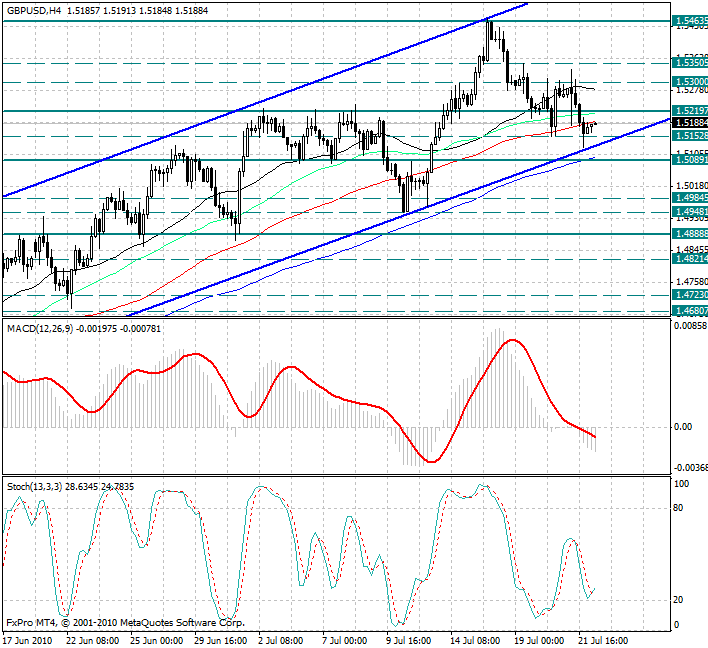The image size is (708, 648).
Task: Select the 1.5350 price level label
Action: [690, 63]
